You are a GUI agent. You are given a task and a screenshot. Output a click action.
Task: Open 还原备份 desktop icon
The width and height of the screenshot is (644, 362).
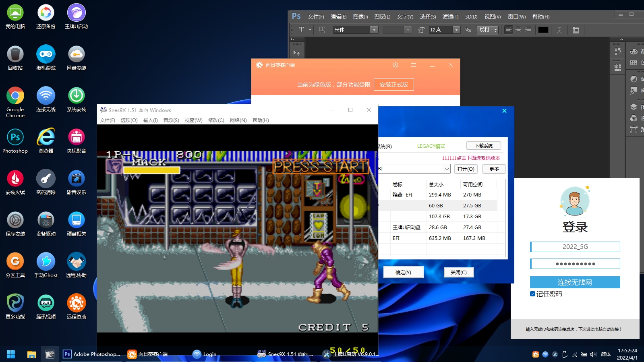click(46, 17)
